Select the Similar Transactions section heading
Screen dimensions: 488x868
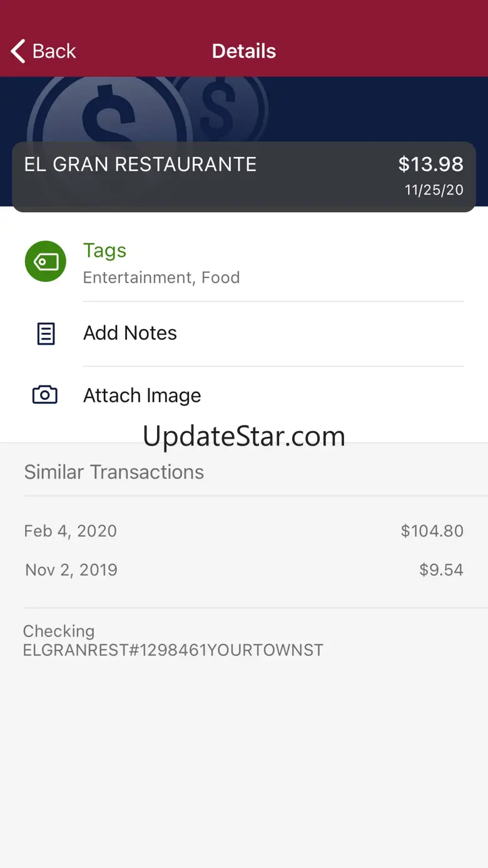click(114, 472)
